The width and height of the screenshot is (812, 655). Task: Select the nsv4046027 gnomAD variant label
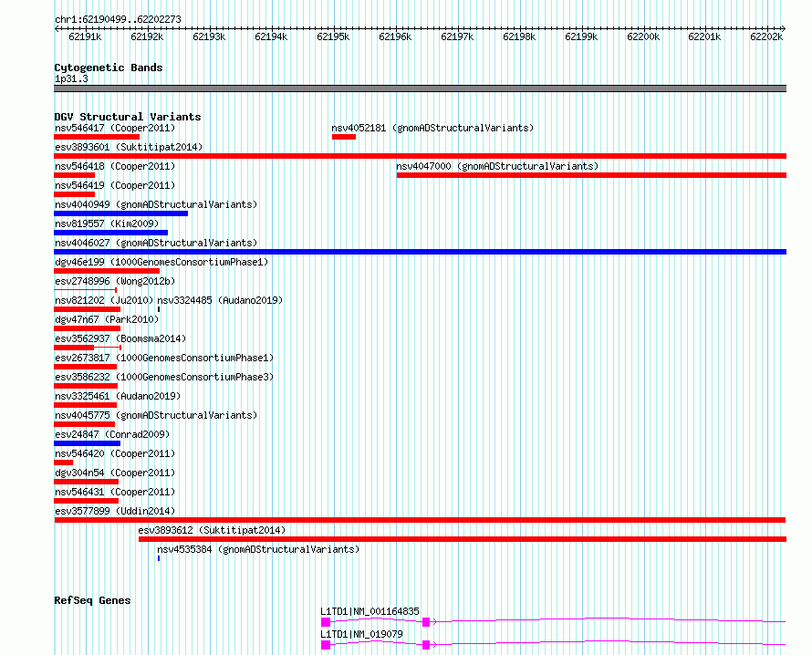[156, 243]
